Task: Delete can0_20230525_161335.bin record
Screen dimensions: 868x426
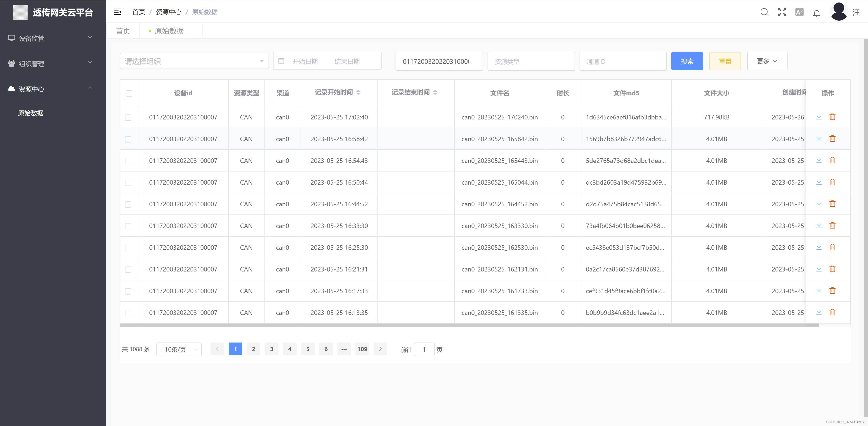Action: [832, 312]
